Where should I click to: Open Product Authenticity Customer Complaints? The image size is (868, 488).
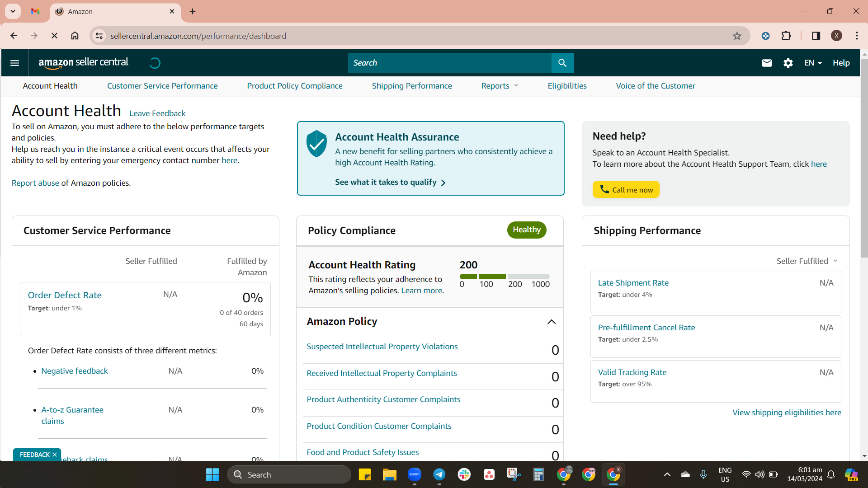(383, 399)
